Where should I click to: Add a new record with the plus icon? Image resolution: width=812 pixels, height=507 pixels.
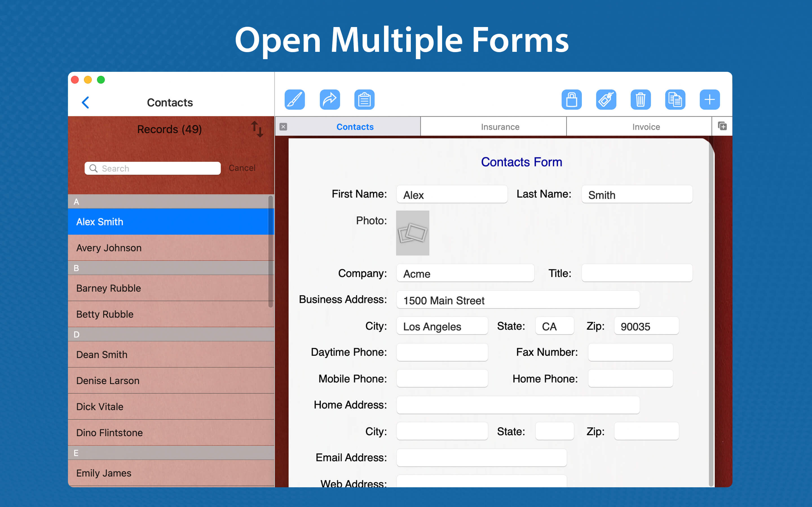tap(710, 99)
